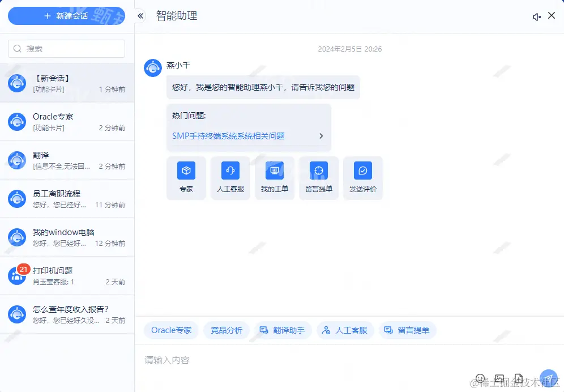Select the Oracle专家 quick reply chip
The height and width of the screenshot is (392, 564).
(x=171, y=330)
